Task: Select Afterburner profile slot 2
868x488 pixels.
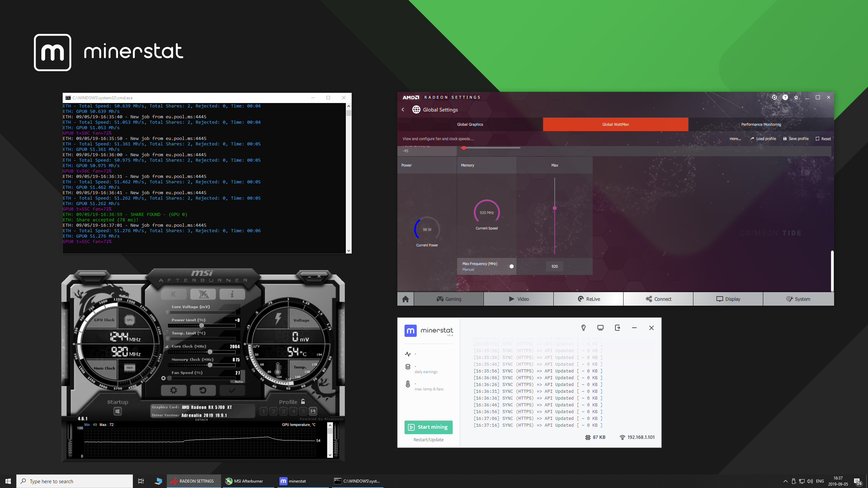Action: [273, 411]
